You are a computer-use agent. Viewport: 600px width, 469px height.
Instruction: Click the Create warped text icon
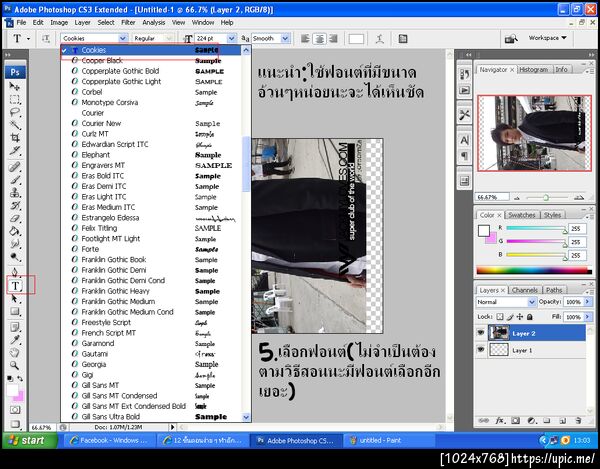click(380, 39)
